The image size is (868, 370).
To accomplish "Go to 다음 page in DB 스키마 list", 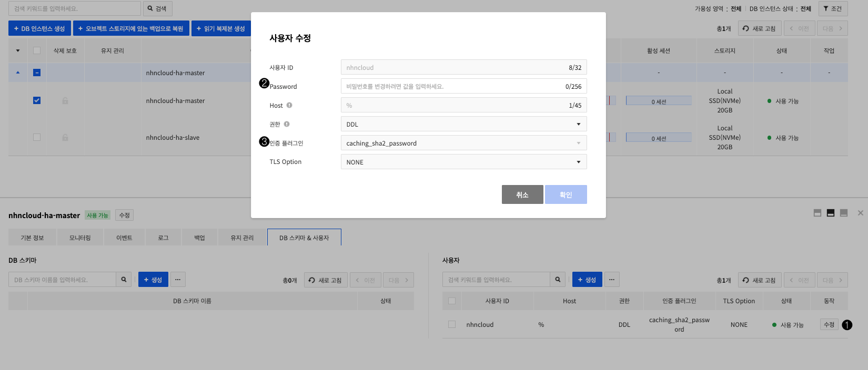I will [398, 280].
